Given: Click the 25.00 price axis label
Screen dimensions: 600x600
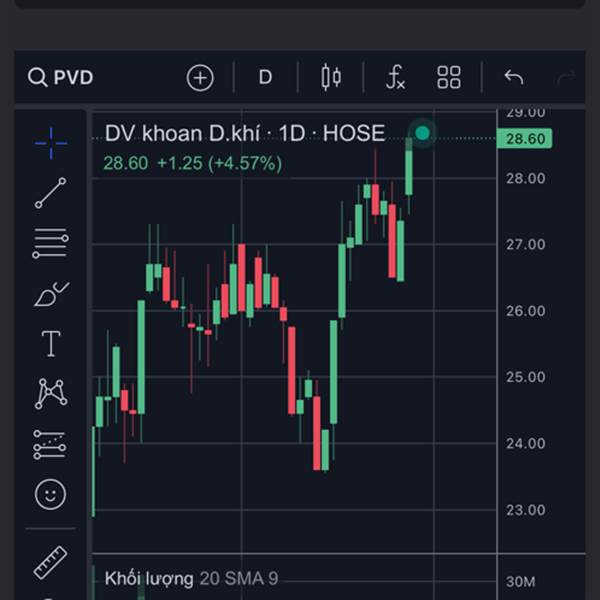Looking at the screenshot, I should [x=526, y=377].
